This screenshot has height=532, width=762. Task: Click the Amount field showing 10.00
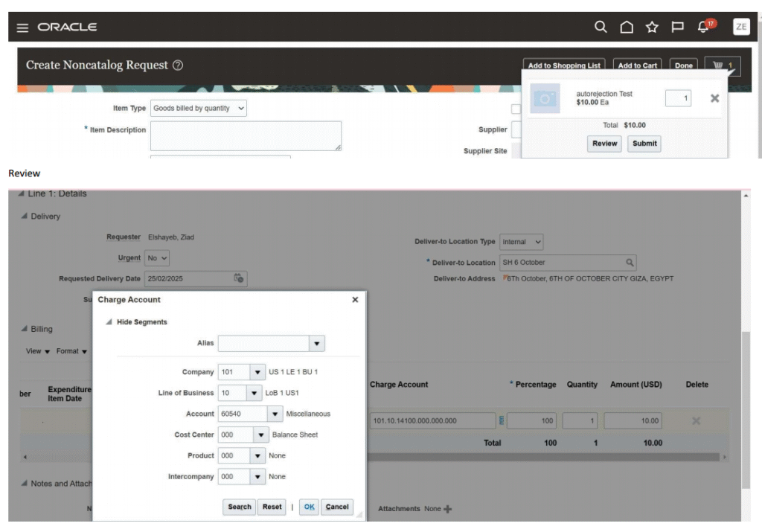633,420
